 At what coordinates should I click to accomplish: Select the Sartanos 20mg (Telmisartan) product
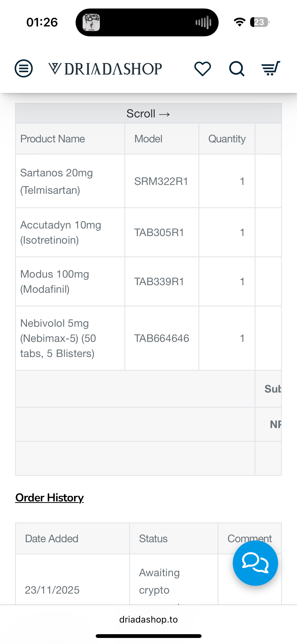56,181
